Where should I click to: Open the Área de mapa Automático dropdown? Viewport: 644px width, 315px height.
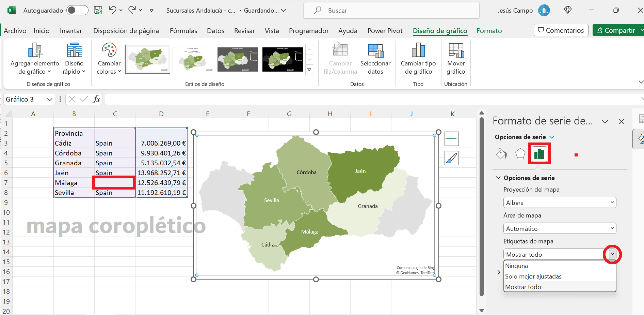coord(560,228)
